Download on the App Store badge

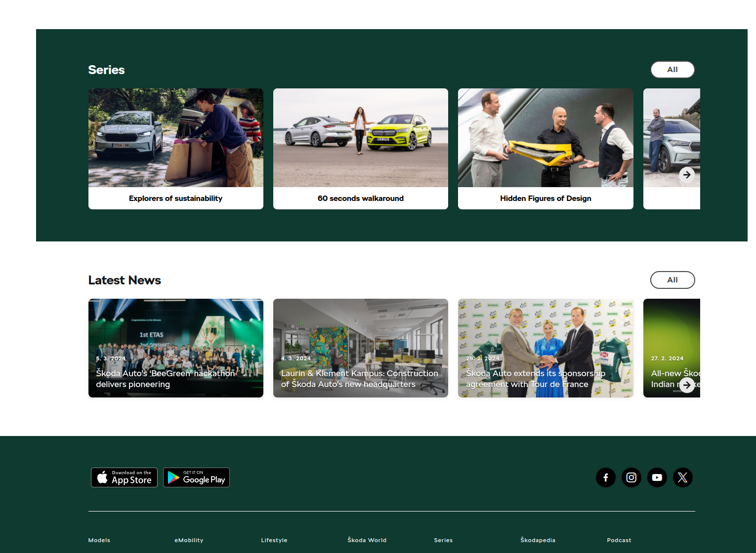(124, 477)
